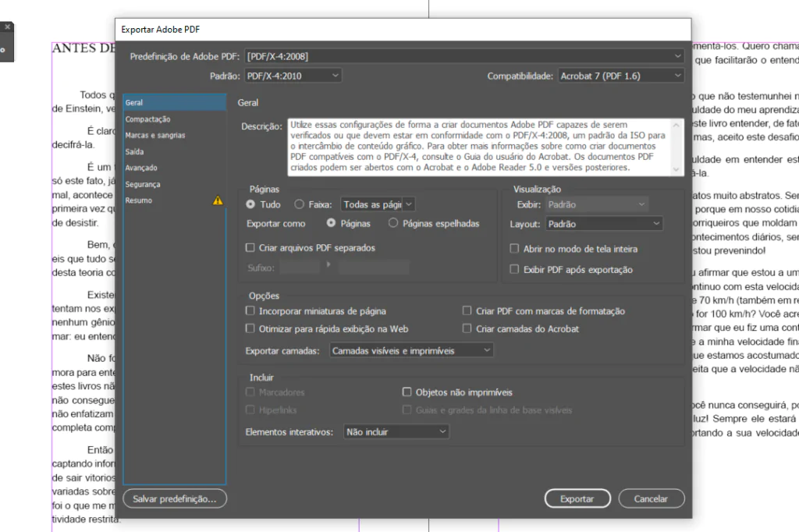Select the Tudo pages radio button
The width and height of the screenshot is (799, 532).
[x=250, y=204]
